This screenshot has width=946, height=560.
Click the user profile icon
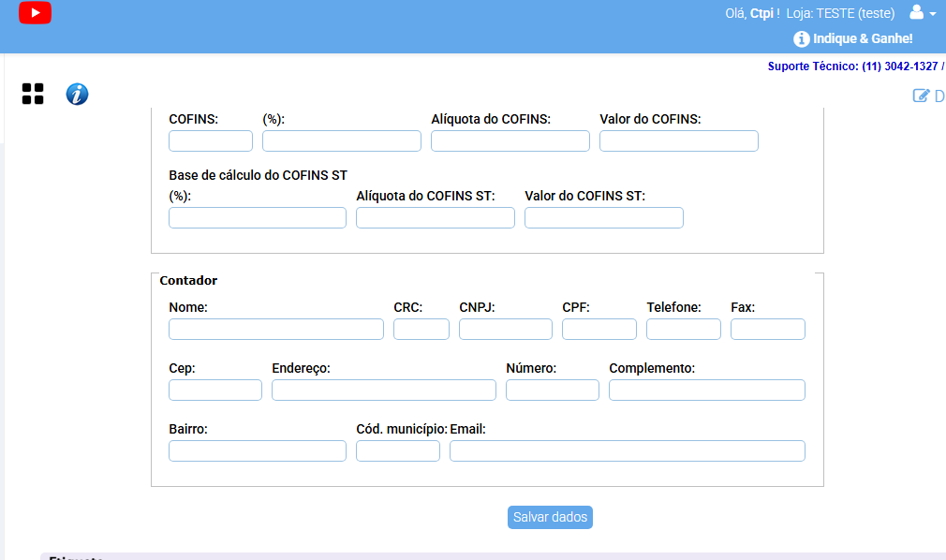click(915, 13)
